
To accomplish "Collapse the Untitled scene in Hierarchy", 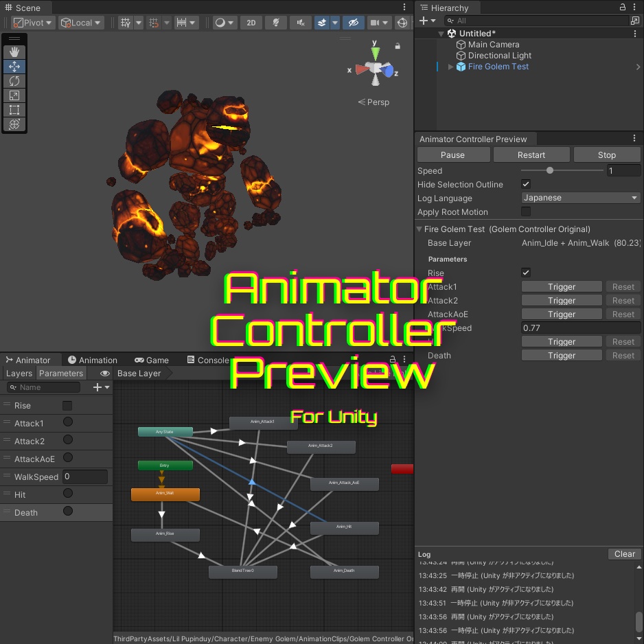I will (x=441, y=34).
